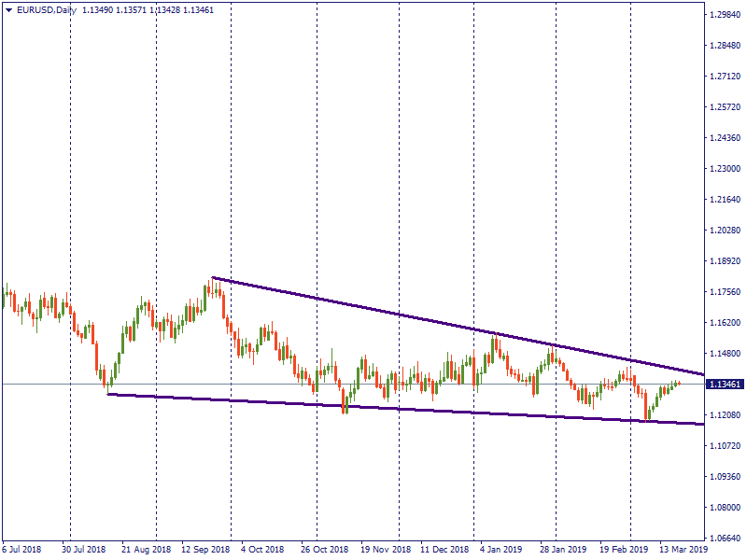747x560 pixels.
Task: Click the triangle icon beside EURUSD,Daily
Action: point(8,9)
